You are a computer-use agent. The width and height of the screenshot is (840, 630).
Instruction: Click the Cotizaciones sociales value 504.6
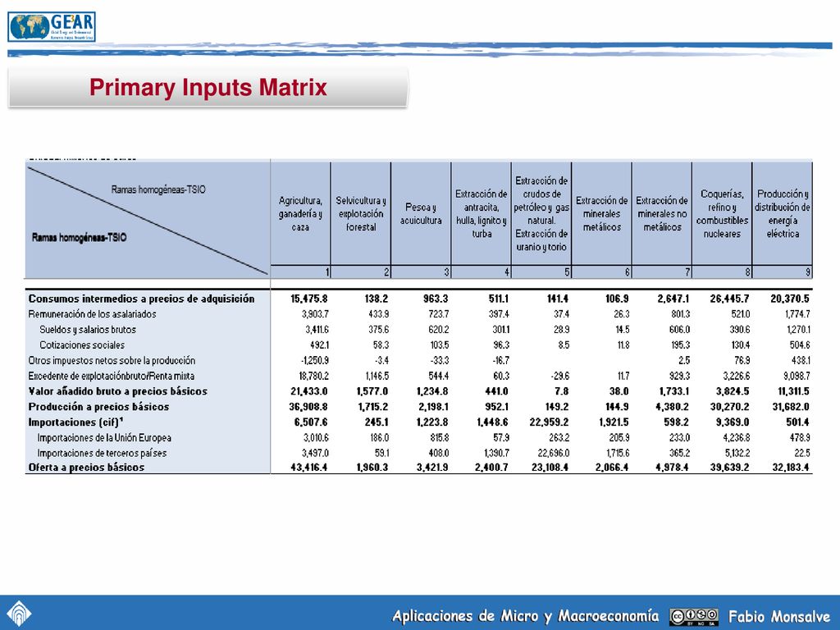800,345
